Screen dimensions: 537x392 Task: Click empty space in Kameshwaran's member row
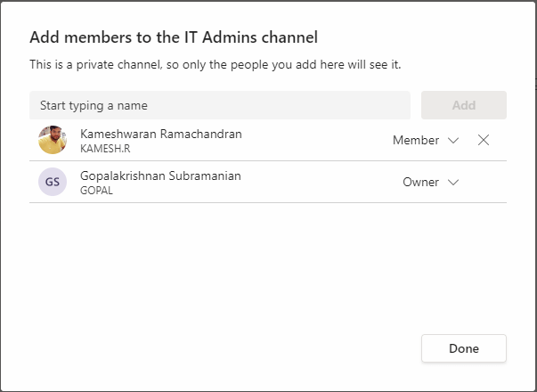(315, 140)
